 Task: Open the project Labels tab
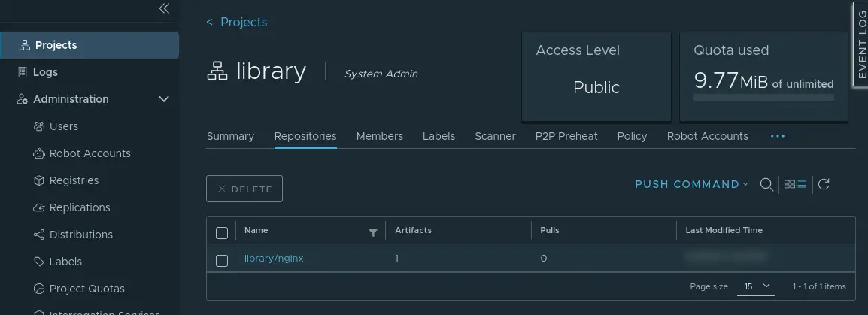coord(439,136)
